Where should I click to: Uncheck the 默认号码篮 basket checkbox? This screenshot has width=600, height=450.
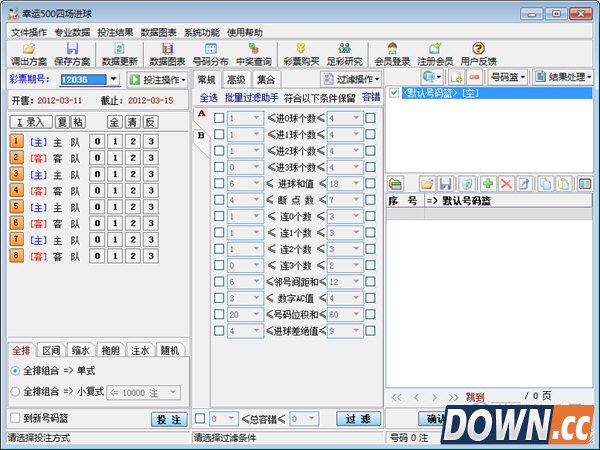[394, 93]
